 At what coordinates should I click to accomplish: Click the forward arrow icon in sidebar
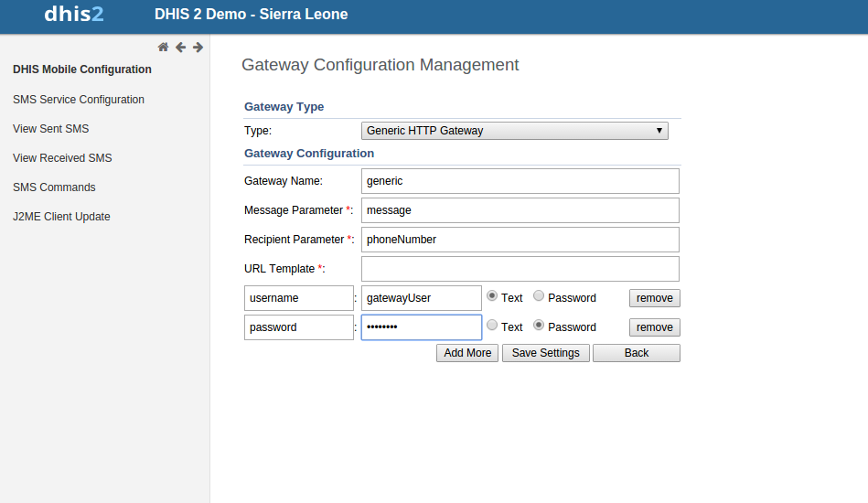tap(198, 48)
